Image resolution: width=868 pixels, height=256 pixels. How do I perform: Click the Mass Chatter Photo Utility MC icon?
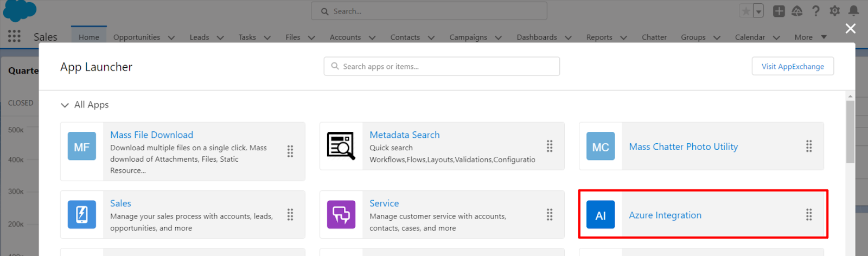[x=601, y=146]
